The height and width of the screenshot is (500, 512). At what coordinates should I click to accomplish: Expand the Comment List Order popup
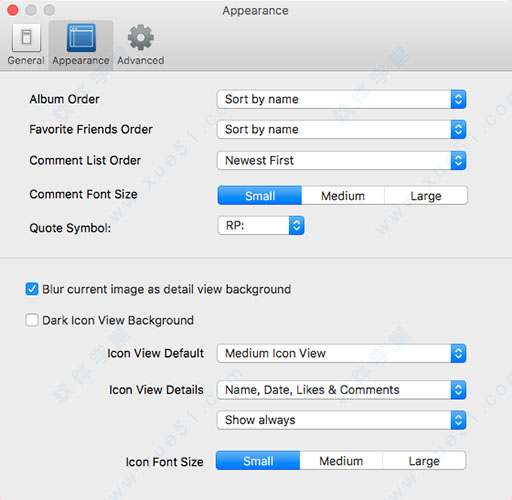point(341,160)
